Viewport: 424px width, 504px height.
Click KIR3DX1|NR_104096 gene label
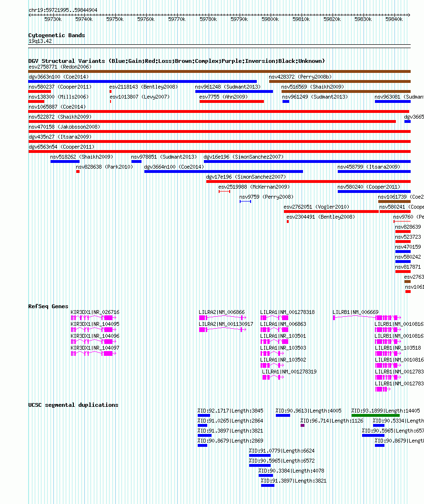95,335
